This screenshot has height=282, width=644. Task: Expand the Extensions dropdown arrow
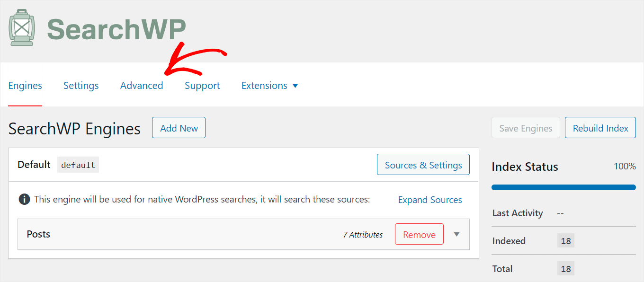point(295,86)
